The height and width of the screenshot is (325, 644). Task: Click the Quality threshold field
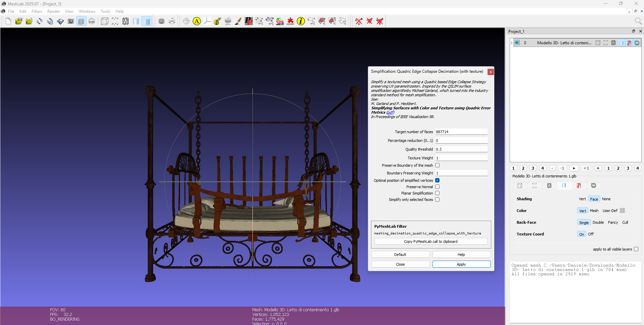461,149
